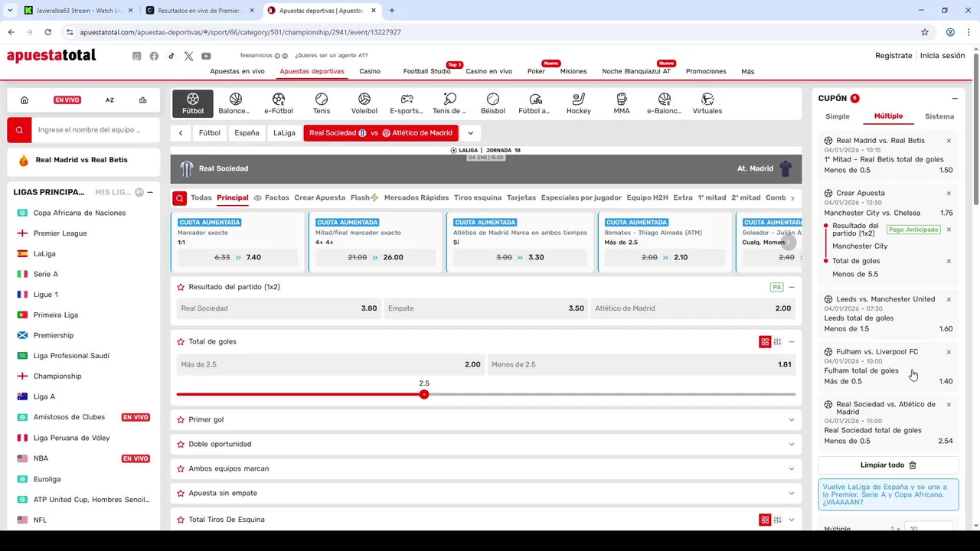
Task: Click the Inicia sesión link
Action: tap(942, 56)
